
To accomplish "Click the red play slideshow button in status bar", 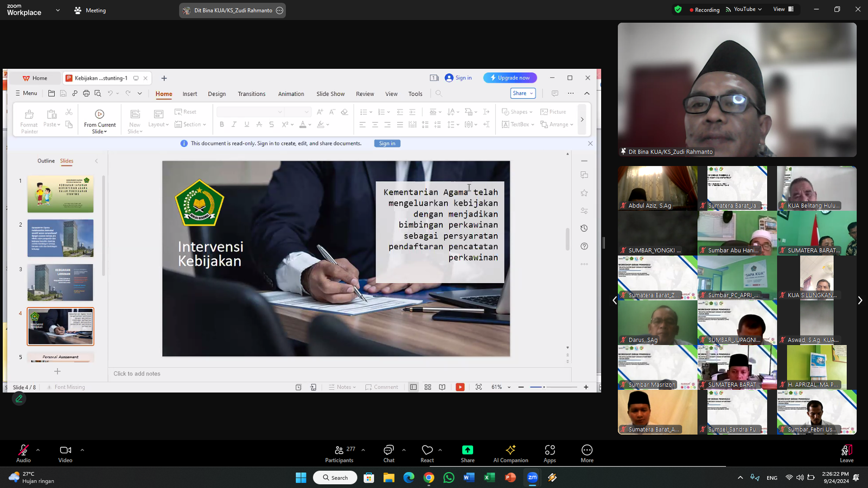I will pos(460,387).
